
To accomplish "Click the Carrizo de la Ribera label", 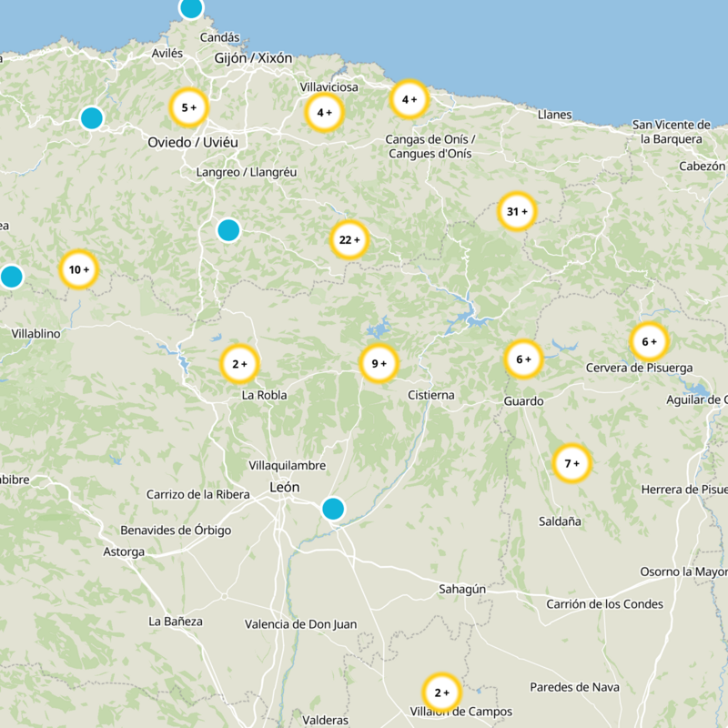I will (198, 494).
